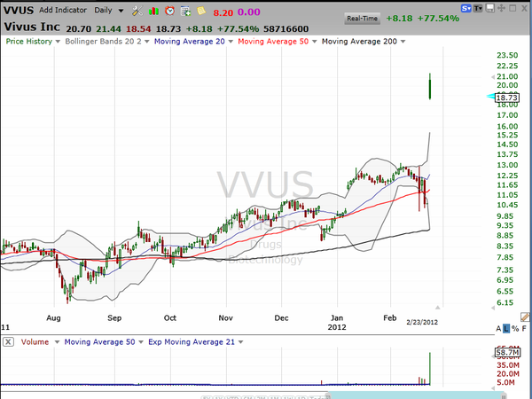Click the candlestick chart style icon
Screen dimensions: 532x399
[153, 12]
